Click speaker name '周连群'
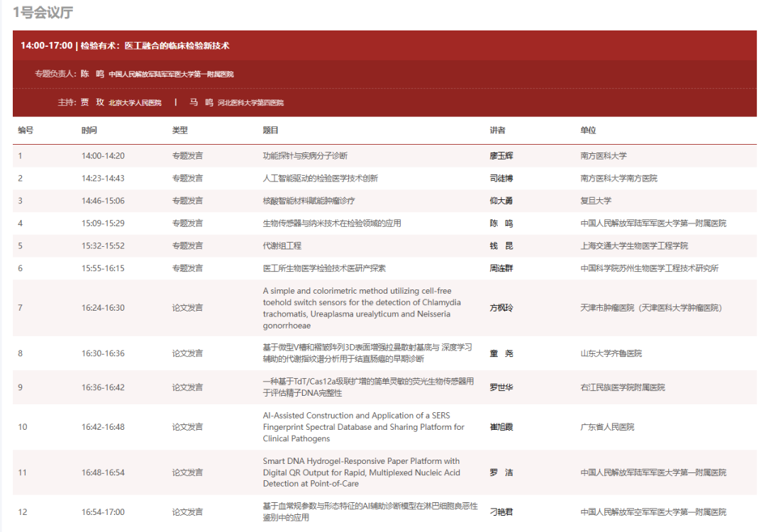 click(501, 268)
